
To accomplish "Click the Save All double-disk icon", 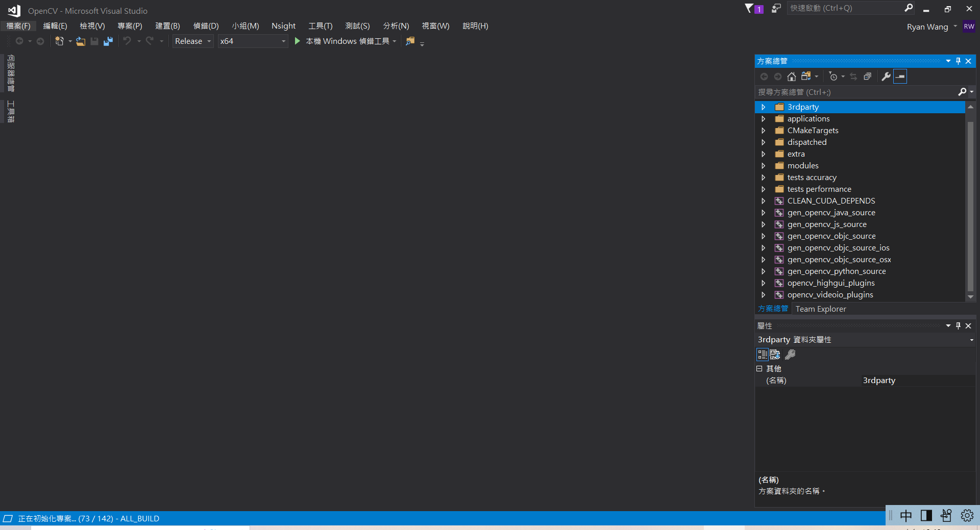I will [108, 41].
